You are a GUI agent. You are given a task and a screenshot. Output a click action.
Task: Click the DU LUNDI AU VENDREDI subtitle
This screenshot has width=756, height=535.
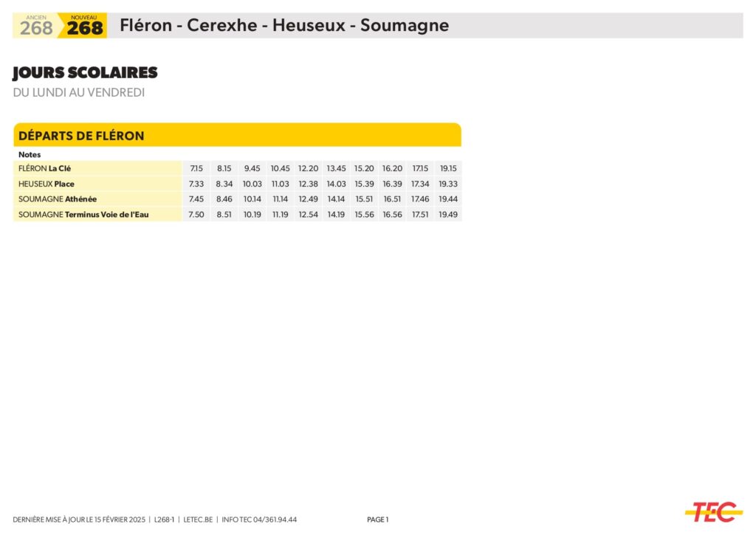pyautogui.click(x=79, y=92)
